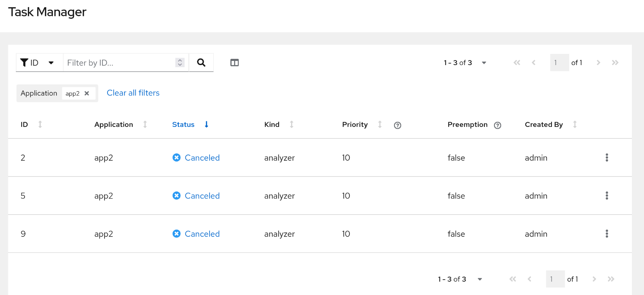Screen dimensions: 644x295
Task: Remove the app2 filter chip
Action: [87, 93]
